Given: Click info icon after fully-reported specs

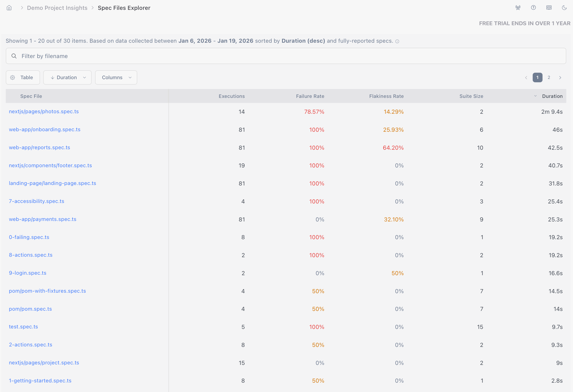Looking at the screenshot, I should coord(397,42).
